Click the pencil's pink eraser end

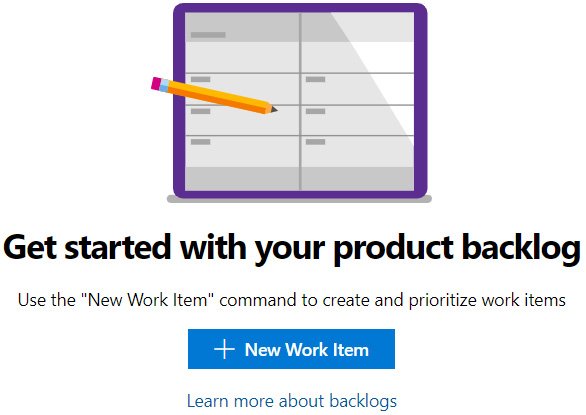coord(156,83)
